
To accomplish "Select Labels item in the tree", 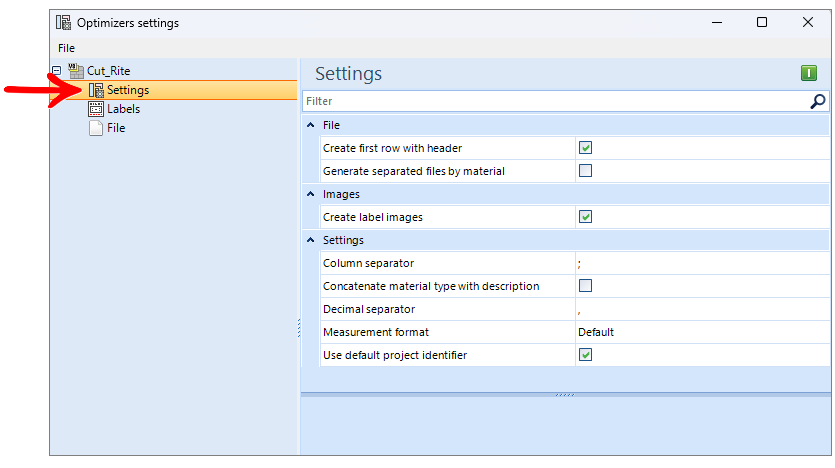I will pyautogui.click(x=124, y=109).
